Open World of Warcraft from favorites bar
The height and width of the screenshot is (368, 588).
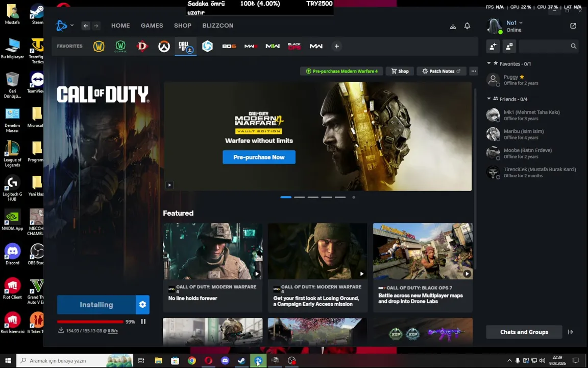[x=99, y=46]
